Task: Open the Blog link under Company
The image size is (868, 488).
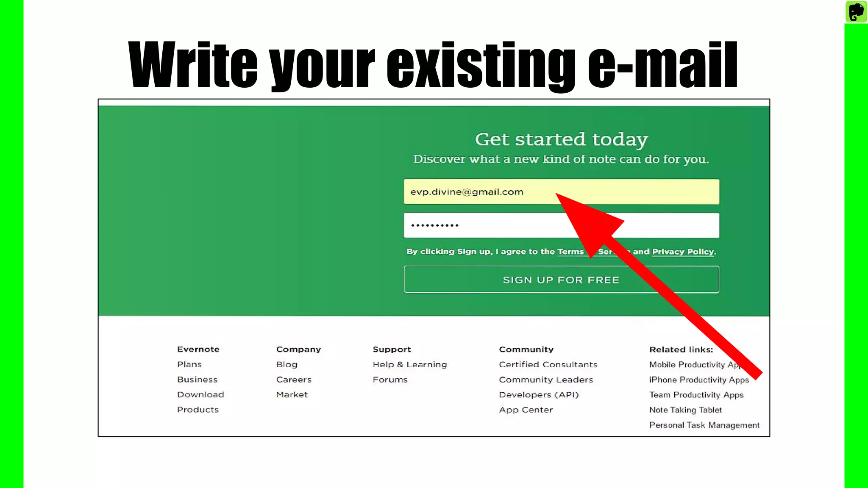Action: click(x=287, y=364)
